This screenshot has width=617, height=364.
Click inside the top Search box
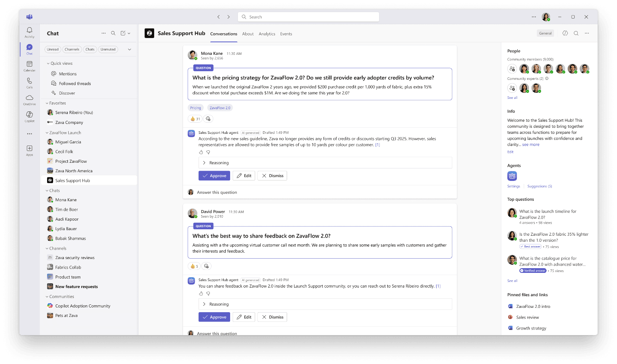[x=308, y=16]
